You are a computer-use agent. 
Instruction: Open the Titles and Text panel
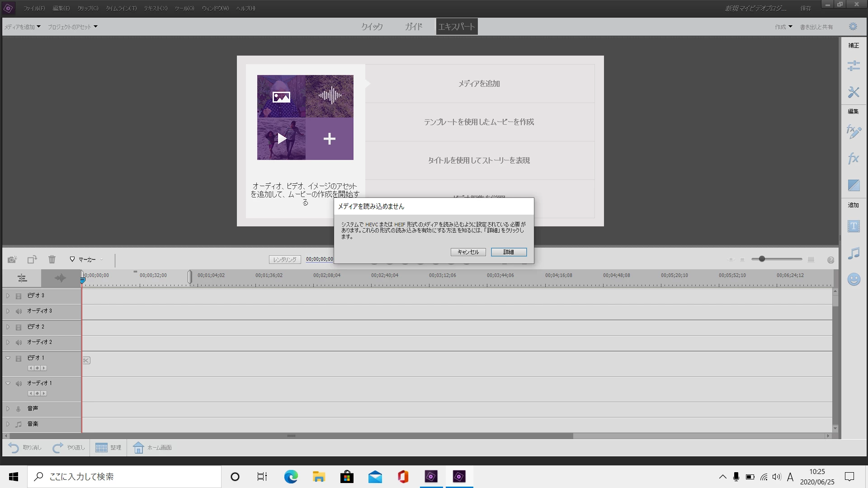(x=853, y=226)
